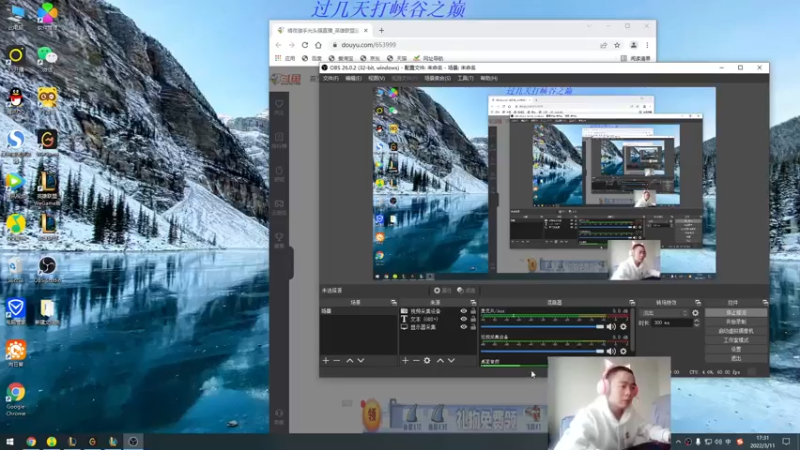This screenshot has height=450, width=800.
Task: Open 编辑(E) menu in OBS
Action: (353, 78)
